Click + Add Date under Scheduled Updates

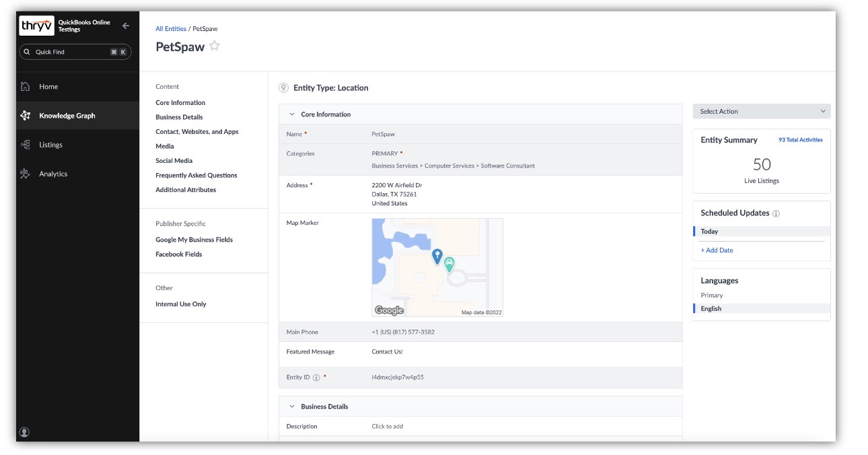pyautogui.click(x=717, y=250)
